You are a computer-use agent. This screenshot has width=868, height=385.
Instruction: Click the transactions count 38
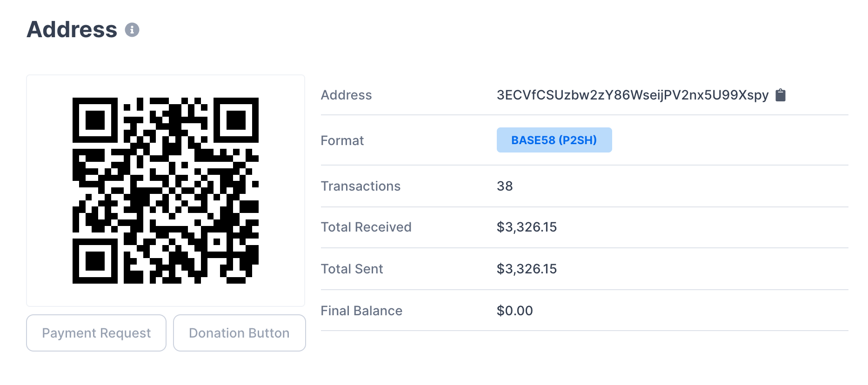pyautogui.click(x=505, y=186)
